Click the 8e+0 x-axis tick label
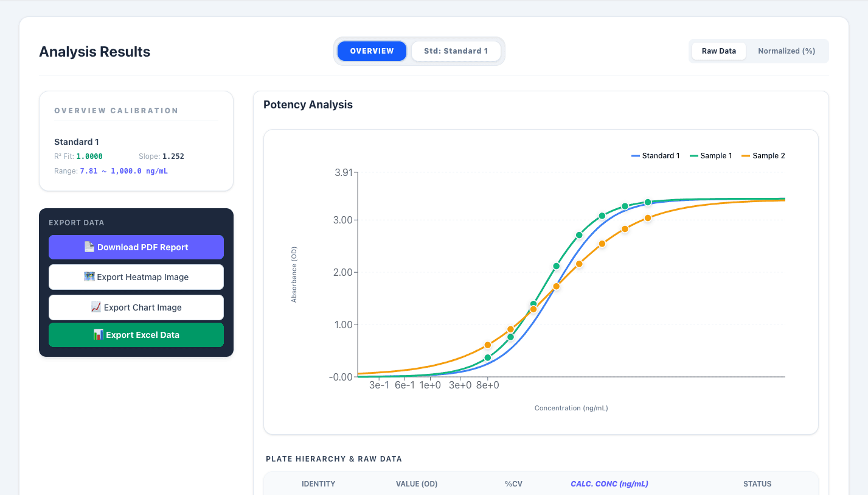The width and height of the screenshot is (868, 495). (487, 385)
